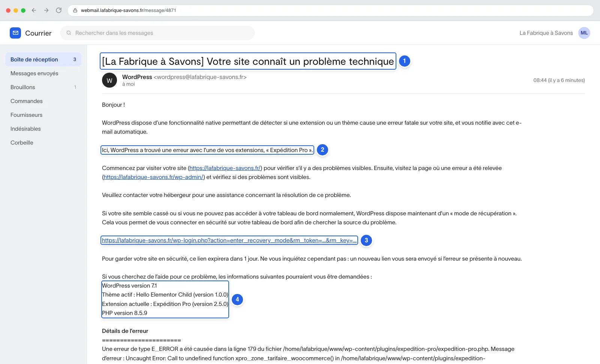600x364 pixels.
Task: Open Corbeille folder
Action: (x=43, y=143)
